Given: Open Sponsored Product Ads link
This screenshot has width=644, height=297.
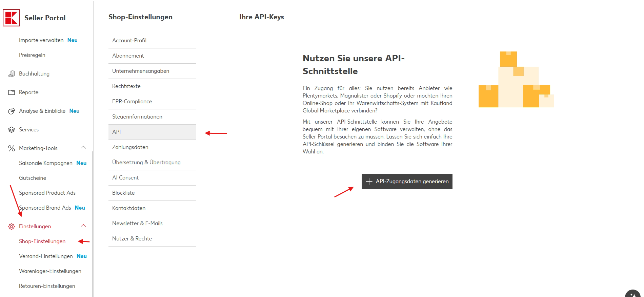Looking at the screenshot, I should 47,193.
